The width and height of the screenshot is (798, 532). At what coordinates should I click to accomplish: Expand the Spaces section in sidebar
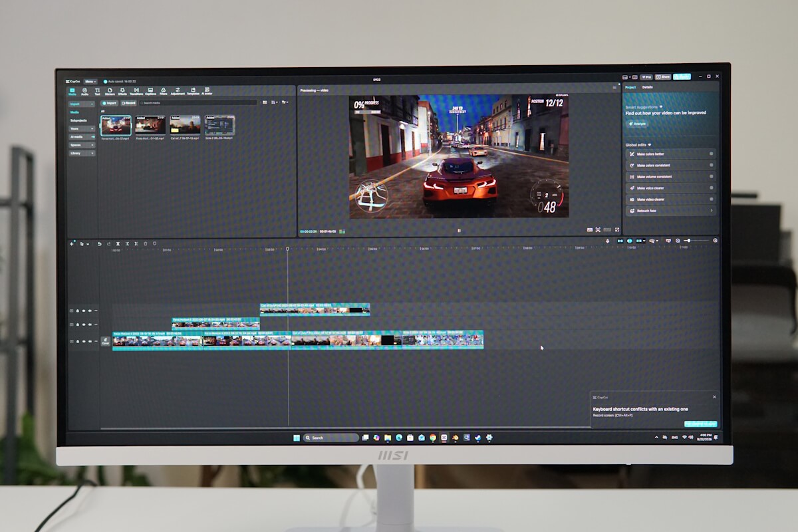(x=82, y=145)
